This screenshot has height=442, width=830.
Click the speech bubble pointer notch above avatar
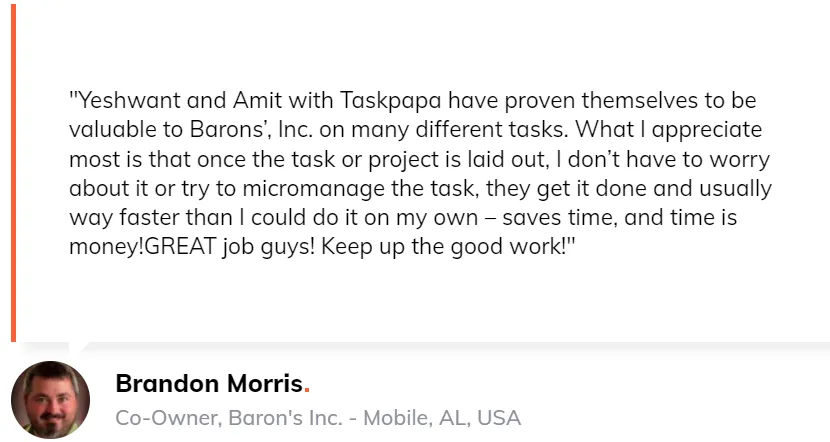click(x=79, y=347)
